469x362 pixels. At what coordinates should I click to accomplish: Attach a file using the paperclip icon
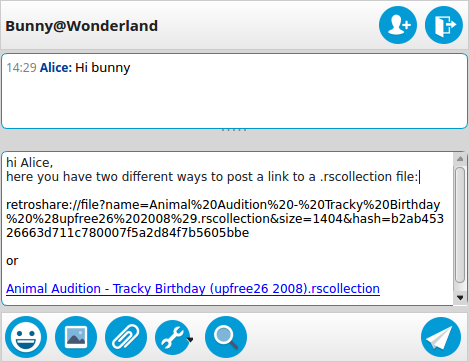point(126,337)
